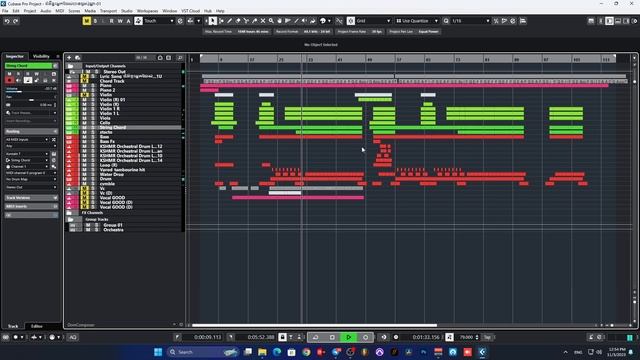
Task: Open Microsoft Edge from the taskbar
Action: pyautogui.click(x=277, y=352)
